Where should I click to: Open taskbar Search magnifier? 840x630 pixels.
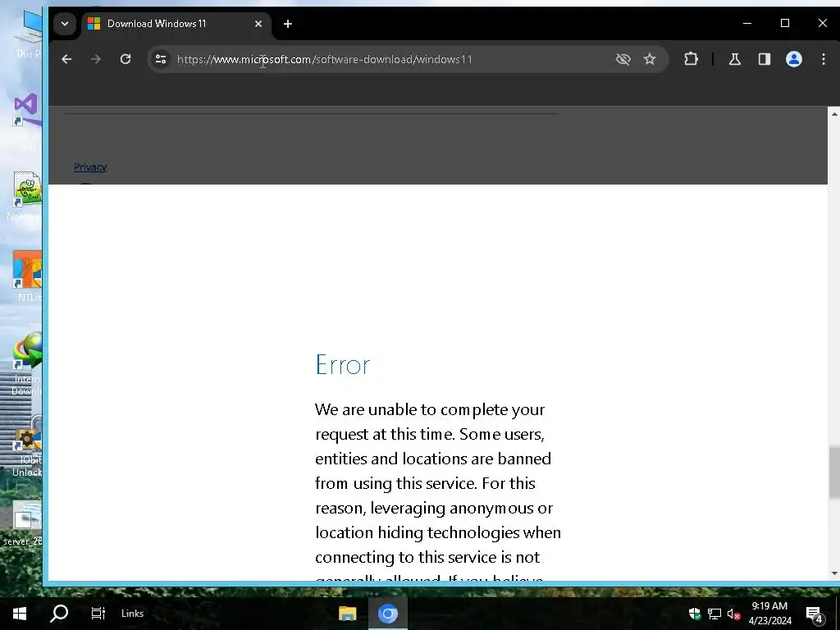(x=59, y=613)
